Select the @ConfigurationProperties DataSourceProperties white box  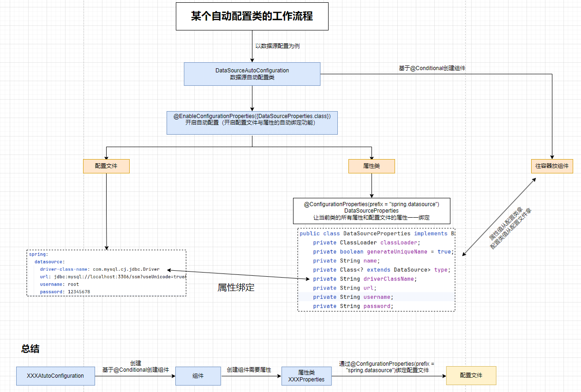[x=371, y=211]
